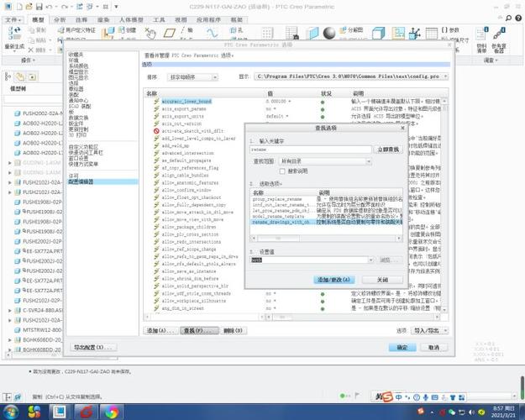Click the 添加(A)... button below options list
The image size is (525, 420).
click(161, 331)
